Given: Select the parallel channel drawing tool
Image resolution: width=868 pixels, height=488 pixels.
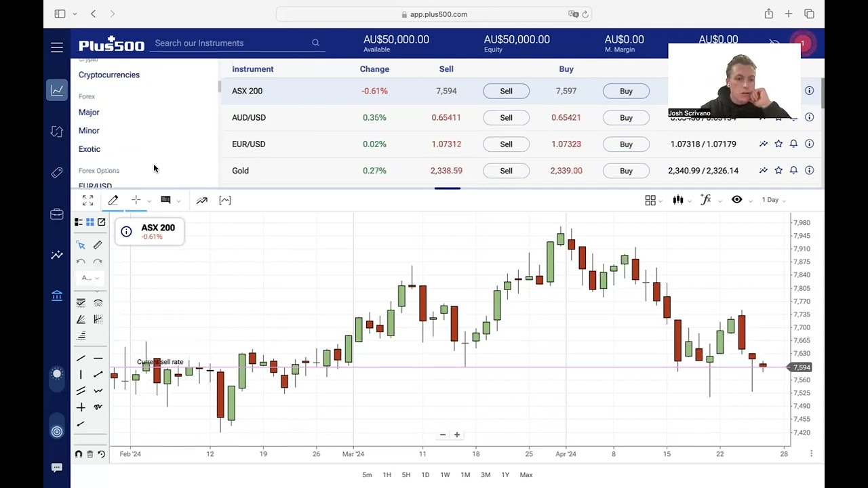Looking at the screenshot, I should (x=81, y=390).
